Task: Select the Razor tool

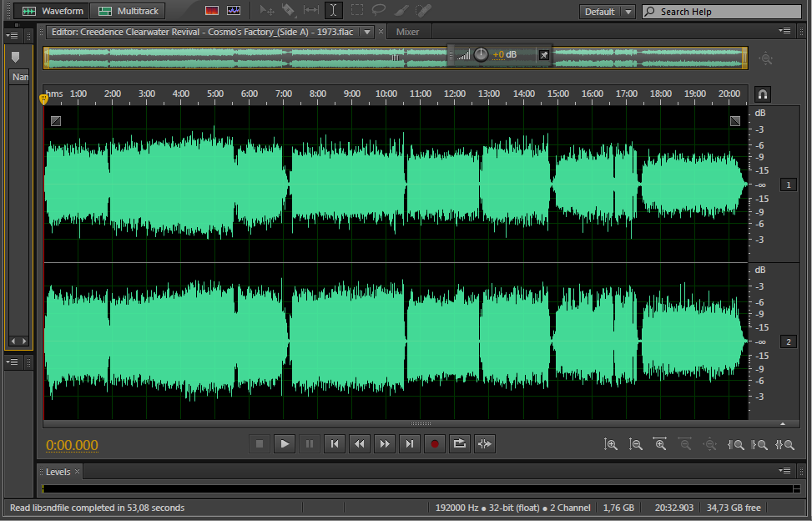Action: 289,10
